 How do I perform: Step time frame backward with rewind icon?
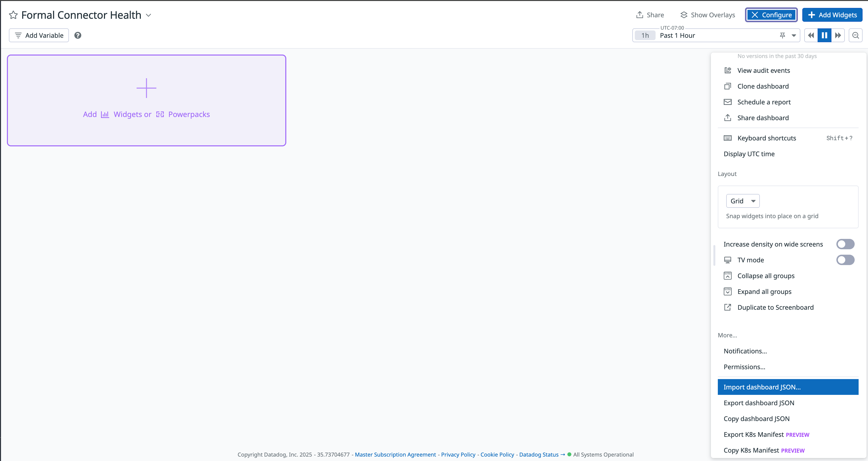tap(811, 35)
